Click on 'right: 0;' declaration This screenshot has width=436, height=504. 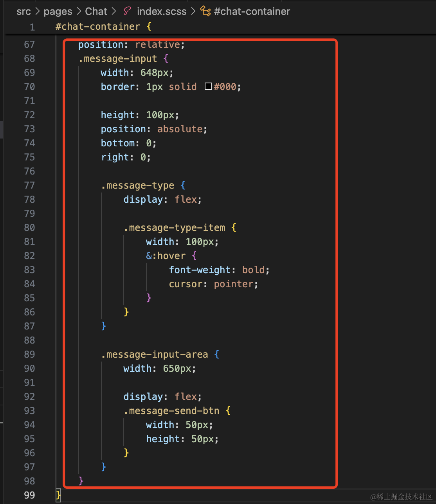coord(126,157)
